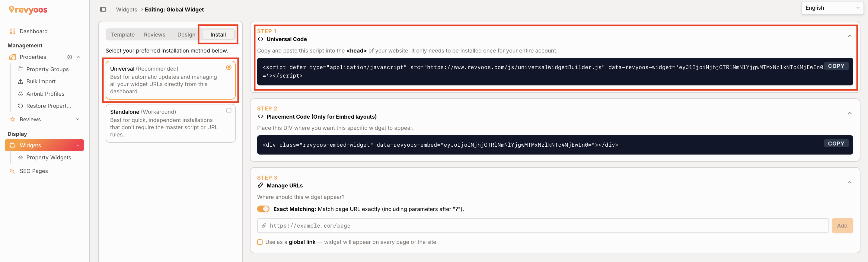Click the Property Groups folder icon
The image size is (868, 262).
point(21,69)
